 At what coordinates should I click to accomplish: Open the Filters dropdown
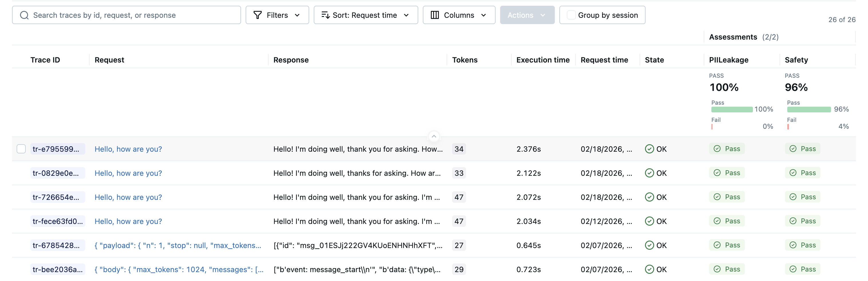(x=277, y=15)
